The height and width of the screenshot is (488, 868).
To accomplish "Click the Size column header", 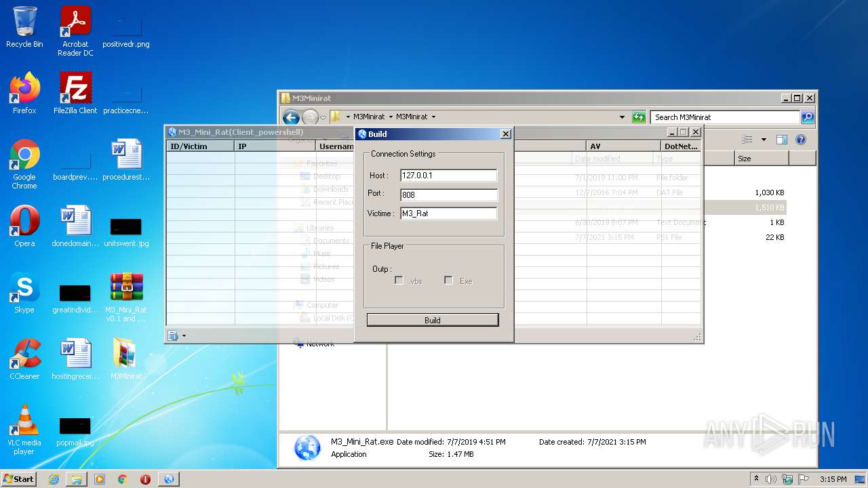I will point(762,159).
